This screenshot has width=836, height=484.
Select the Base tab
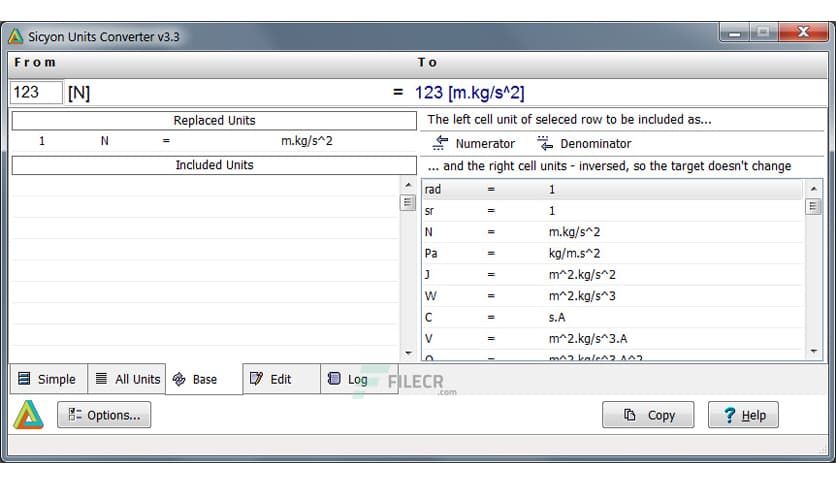pyautogui.click(x=204, y=379)
